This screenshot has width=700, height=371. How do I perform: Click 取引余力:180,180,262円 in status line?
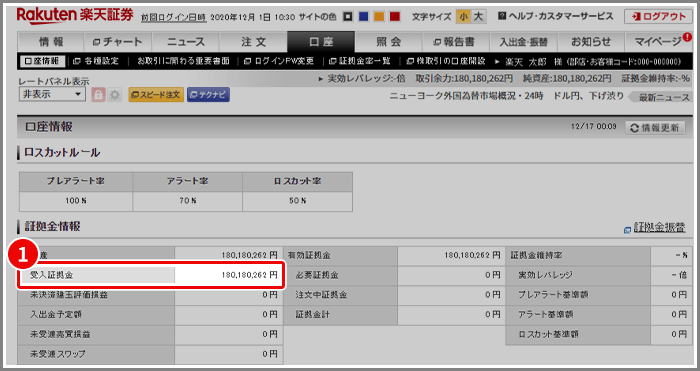point(464,79)
